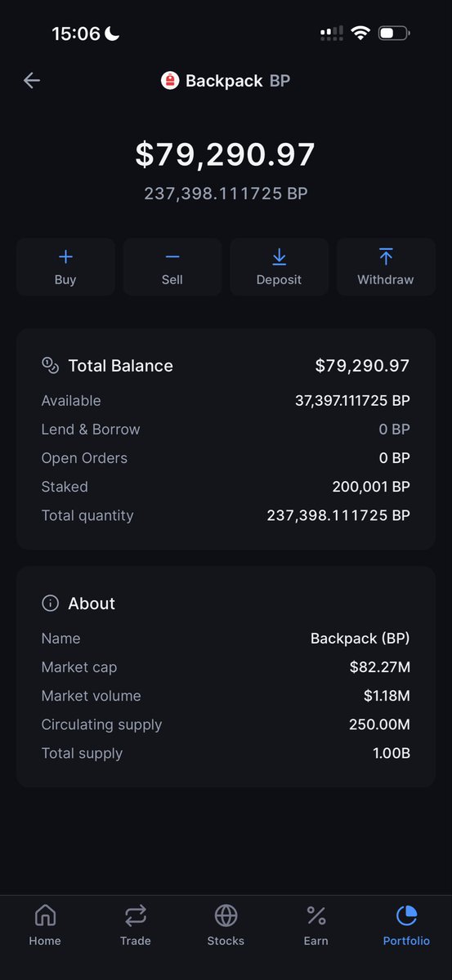Image resolution: width=452 pixels, height=980 pixels.
Task: Tap the $79,290.97 header balance
Action: [x=226, y=155]
